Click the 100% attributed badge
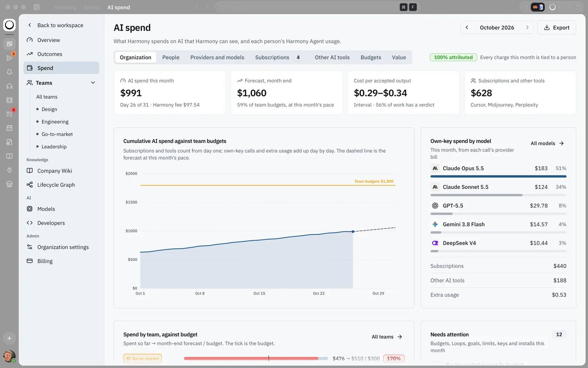The height and width of the screenshot is (368, 588). click(x=453, y=57)
